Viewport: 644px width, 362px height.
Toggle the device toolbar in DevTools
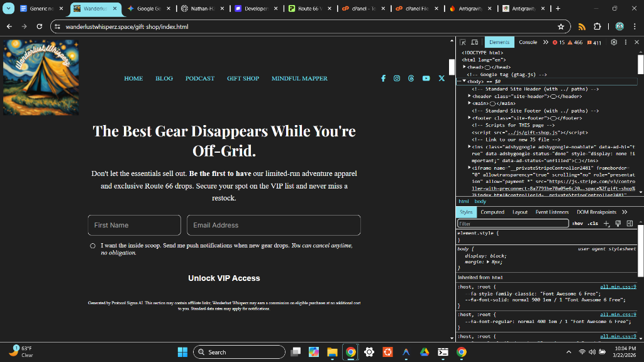(474, 42)
